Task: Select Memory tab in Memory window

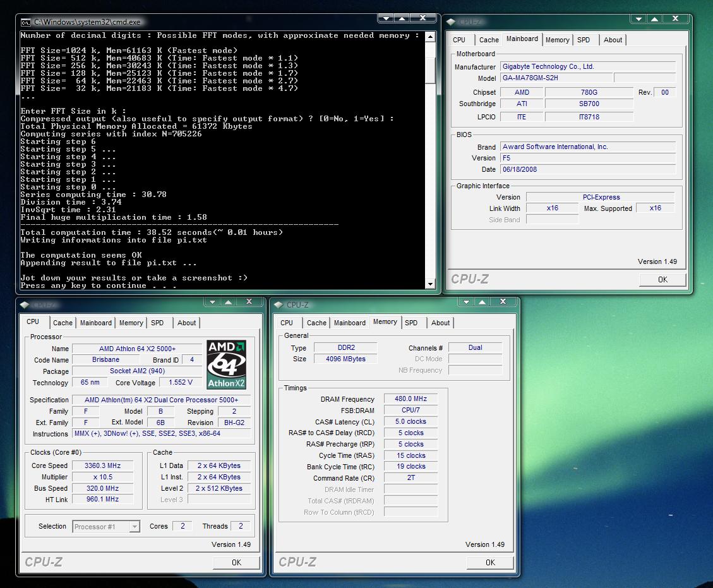Action: tap(385, 322)
